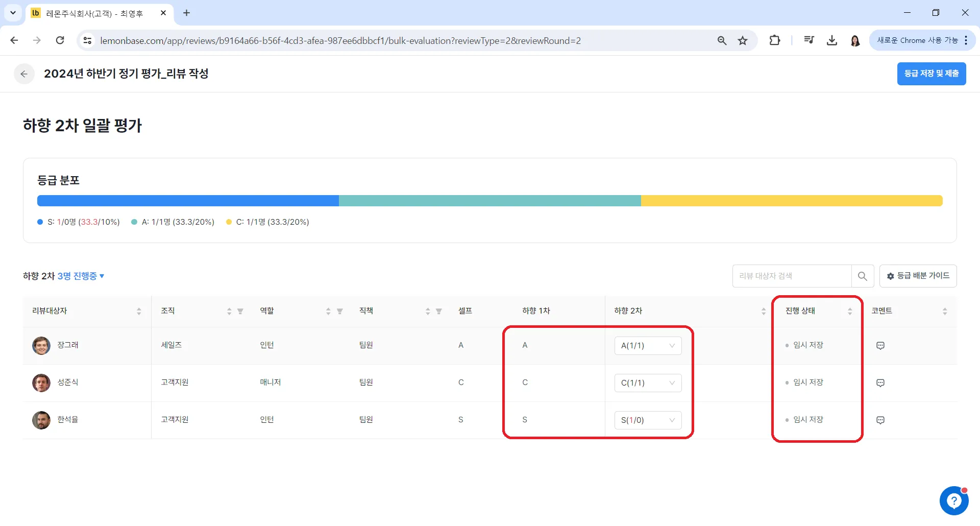Click 한석율's profile photo
Screen dimensions: 980x526
41,420
